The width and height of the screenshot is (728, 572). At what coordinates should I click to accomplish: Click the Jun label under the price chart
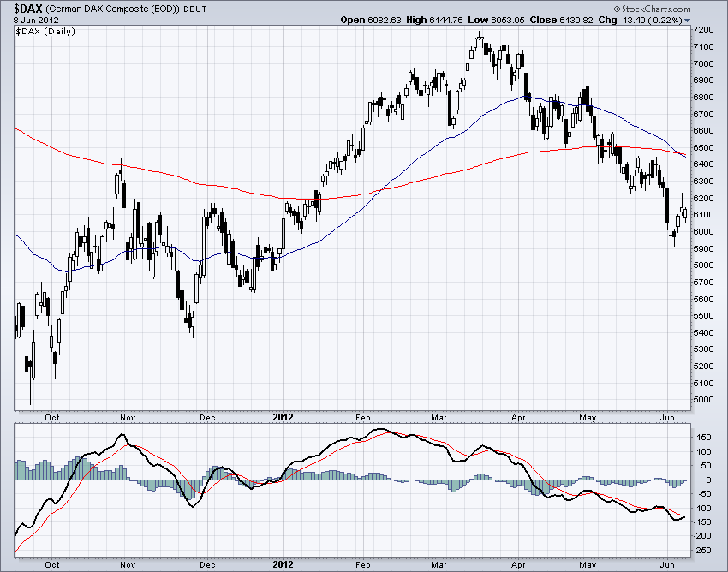tap(667, 417)
